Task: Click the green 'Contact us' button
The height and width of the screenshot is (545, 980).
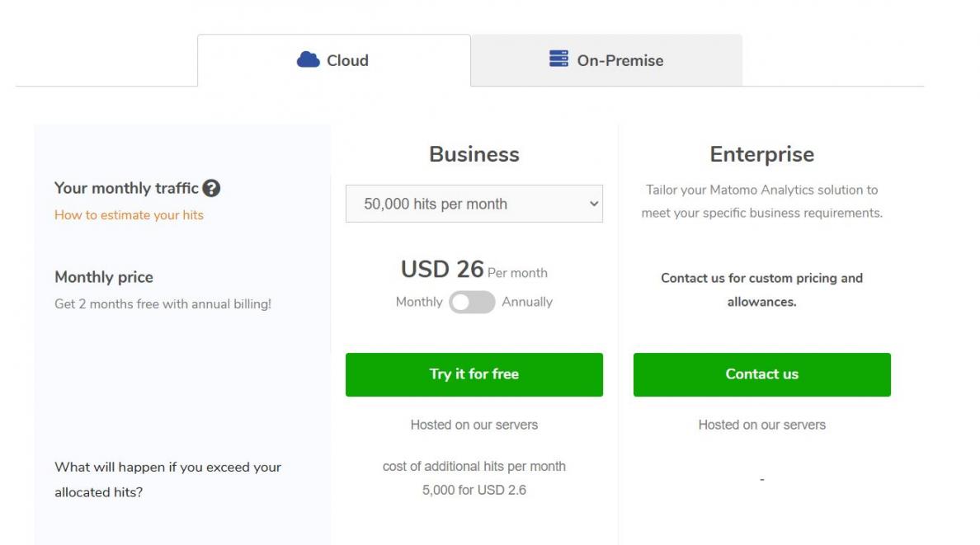Action: click(761, 374)
